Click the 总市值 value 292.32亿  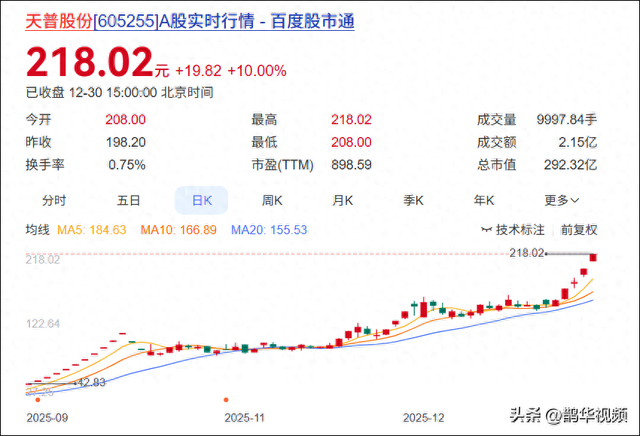click(570, 165)
